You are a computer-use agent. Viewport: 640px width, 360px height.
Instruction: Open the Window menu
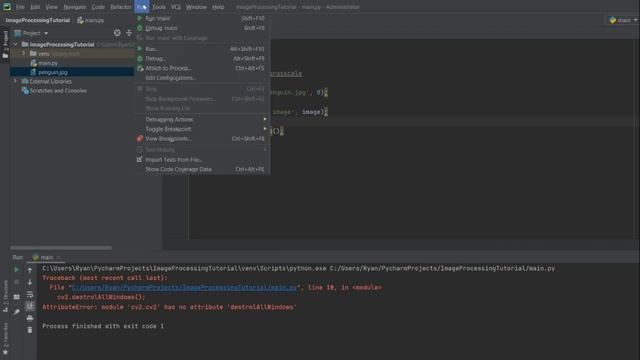click(x=196, y=7)
